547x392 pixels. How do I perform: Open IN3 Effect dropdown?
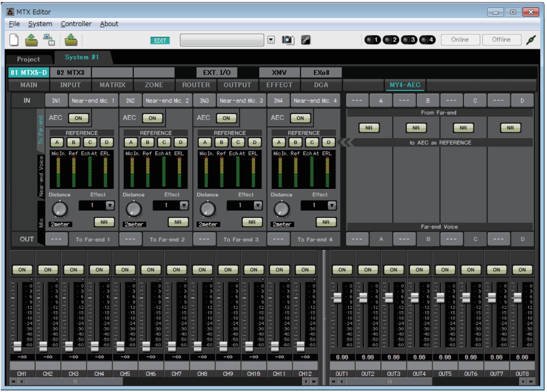click(258, 205)
